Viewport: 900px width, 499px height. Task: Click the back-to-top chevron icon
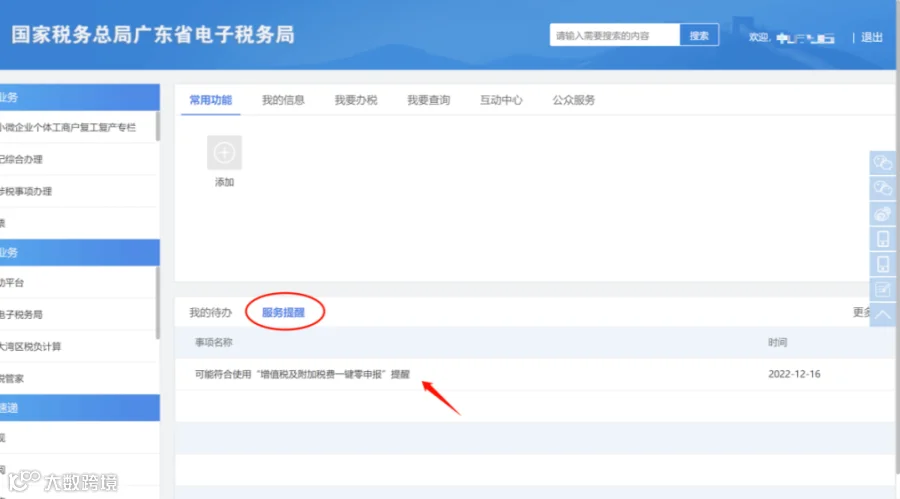(x=883, y=315)
